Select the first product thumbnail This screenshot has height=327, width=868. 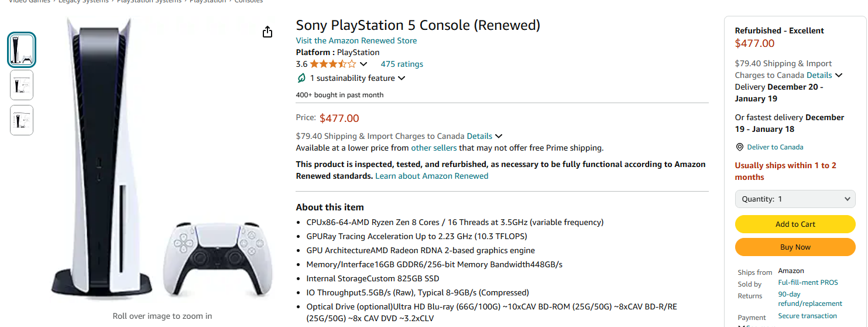point(22,50)
